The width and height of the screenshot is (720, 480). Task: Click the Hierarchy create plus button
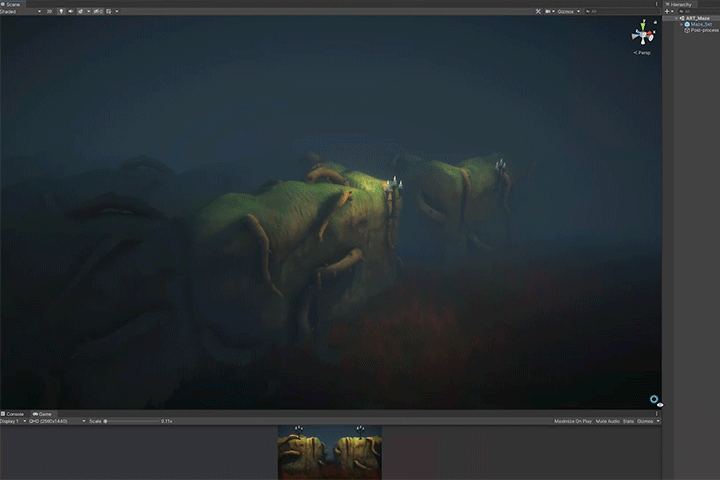click(667, 11)
